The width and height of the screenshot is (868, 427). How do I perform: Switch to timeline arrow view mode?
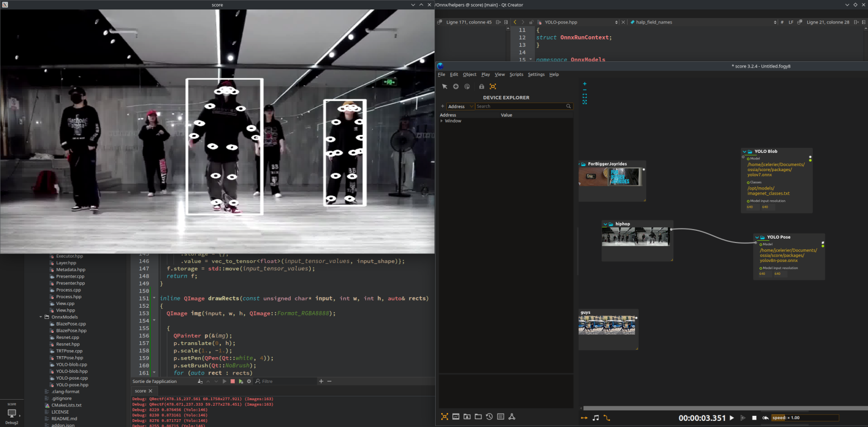point(584,418)
